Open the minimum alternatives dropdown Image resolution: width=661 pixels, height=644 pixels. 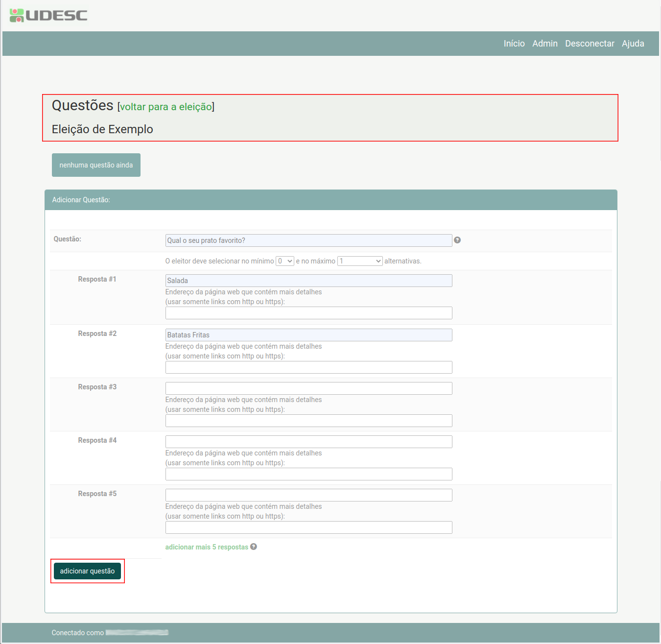tap(285, 261)
